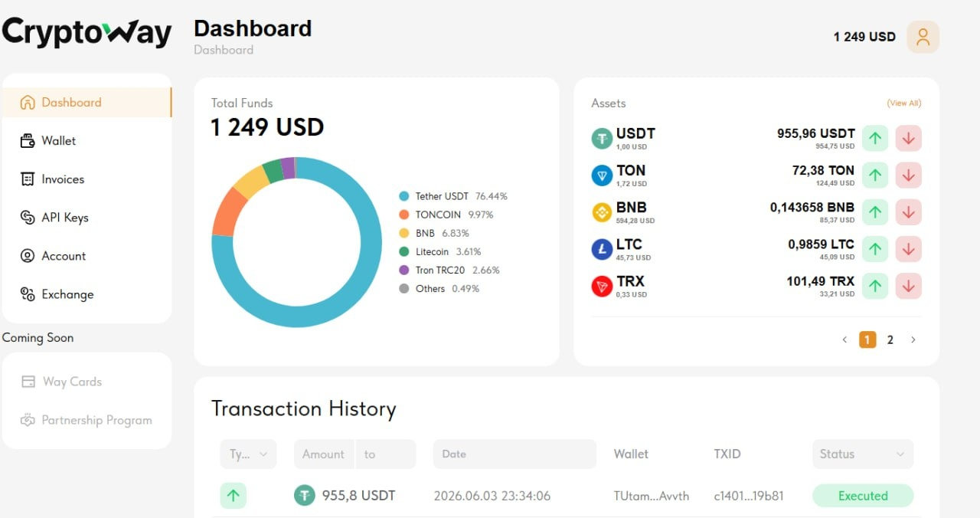Click the View All assets link
This screenshot has width=980, height=518.
(x=904, y=103)
